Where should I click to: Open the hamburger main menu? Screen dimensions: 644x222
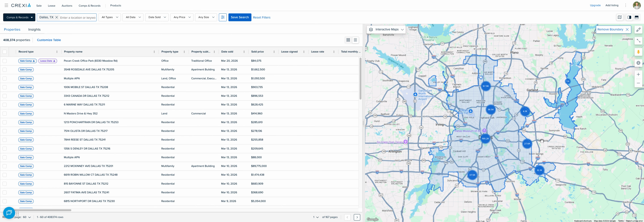[6, 6]
